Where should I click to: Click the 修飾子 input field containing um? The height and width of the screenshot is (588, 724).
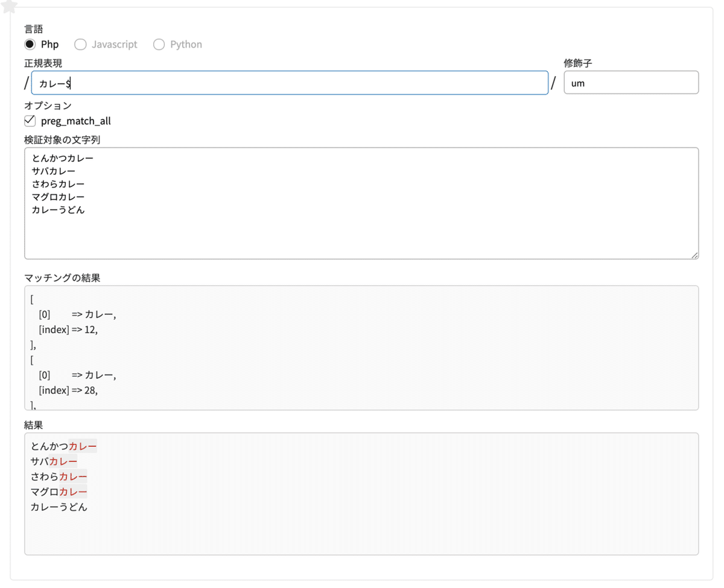pyautogui.click(x=631, y=83)
